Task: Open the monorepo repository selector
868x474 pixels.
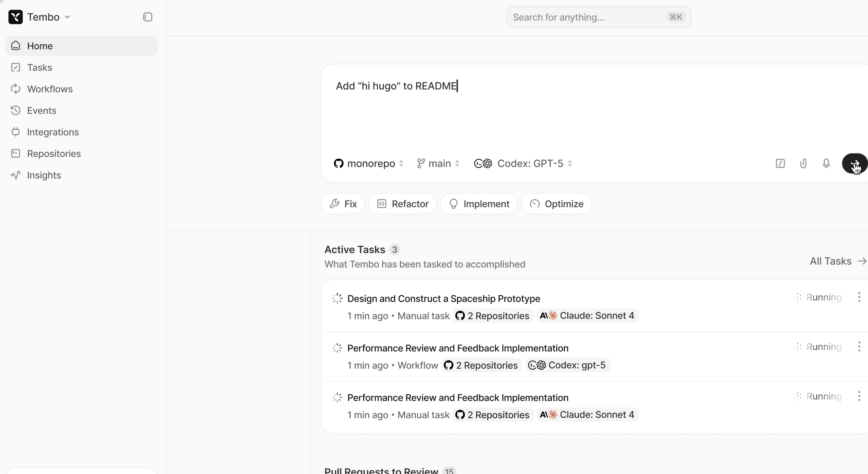Action: pos(368,163)
